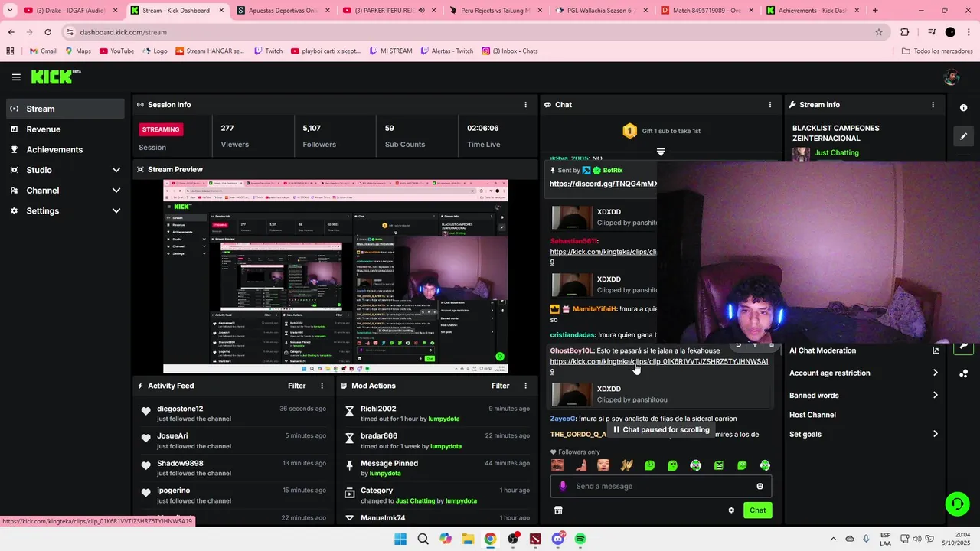Image resolution: width=980 pixels, height=551 pixels.
Task: Click the XDXDD clip thumbnail by GhostBoy10L
Action: [571, 394]
